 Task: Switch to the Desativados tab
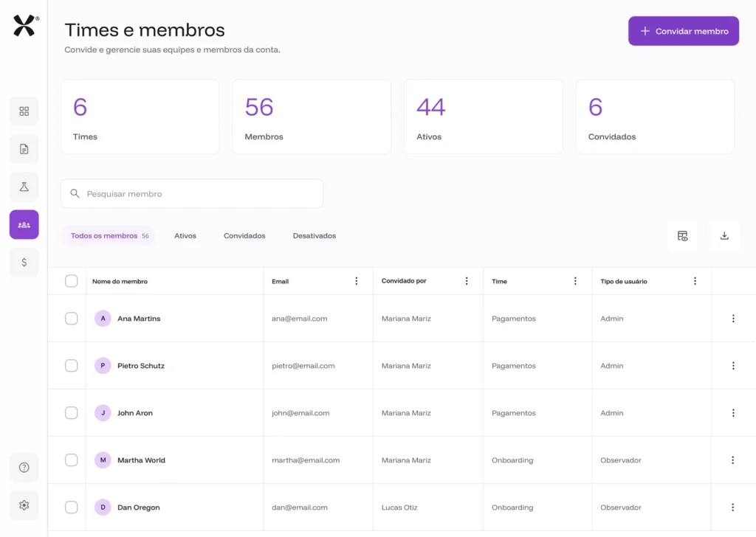pyautogui.click(x=314, y=236)
